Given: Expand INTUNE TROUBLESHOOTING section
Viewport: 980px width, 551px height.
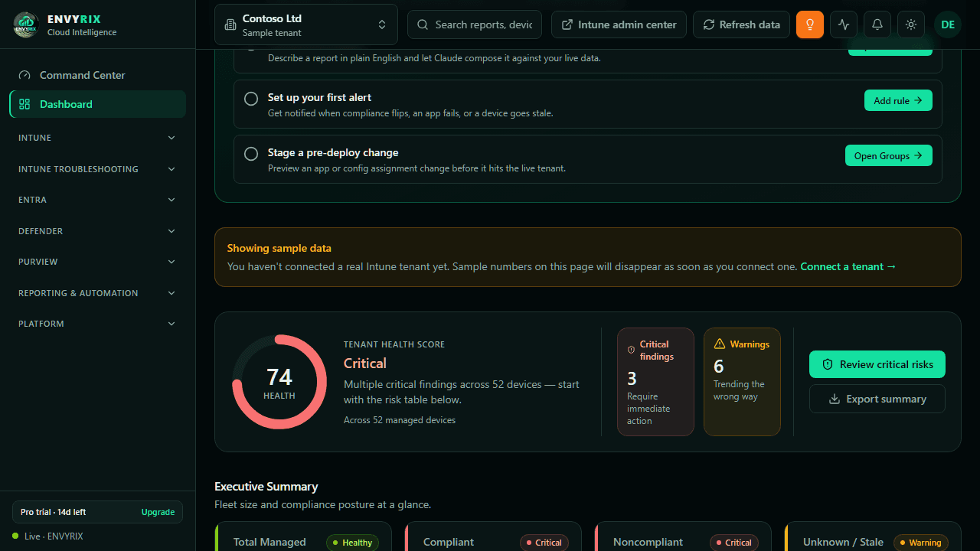Looking at the screenshot, I should (98, 169).
